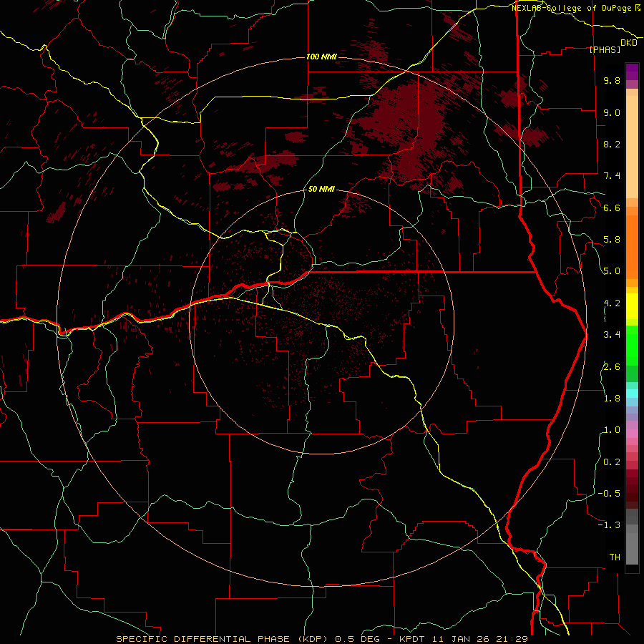Click the 2.6 scale value
644x644 pixels.
[612, 367]
